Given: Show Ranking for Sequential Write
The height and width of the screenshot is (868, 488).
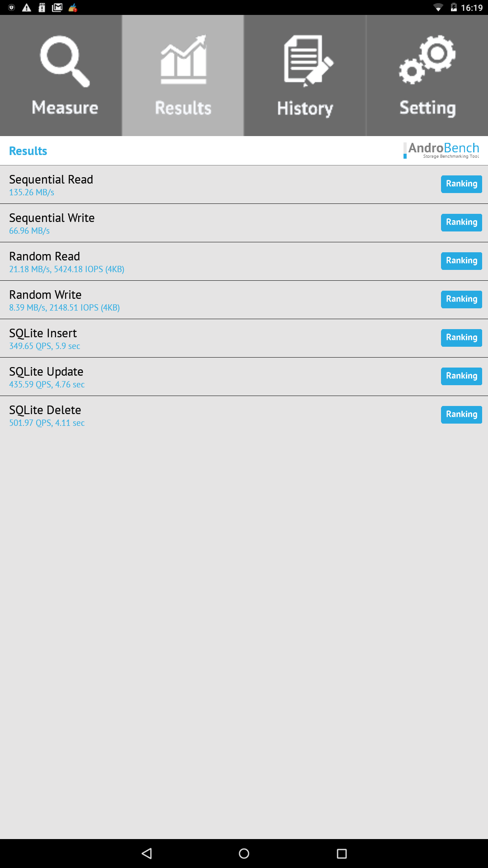Looking at the screenshot, I should (461, 222).
